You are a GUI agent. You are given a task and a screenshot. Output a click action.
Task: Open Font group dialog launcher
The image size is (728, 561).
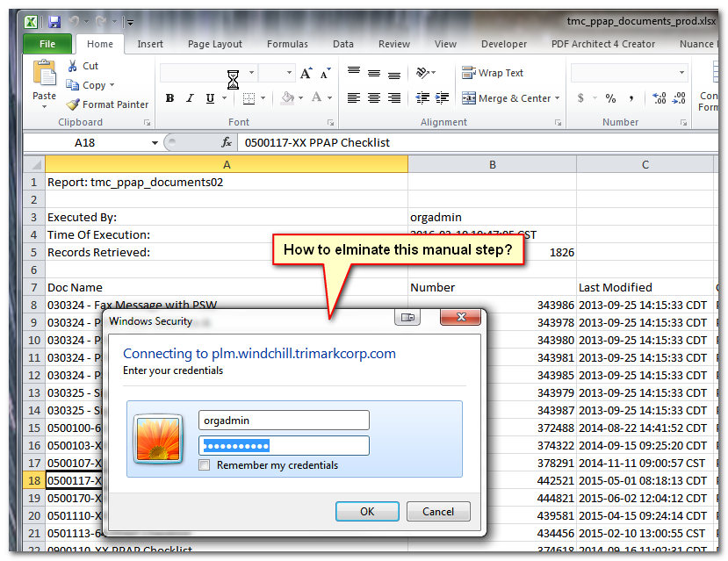330,123
